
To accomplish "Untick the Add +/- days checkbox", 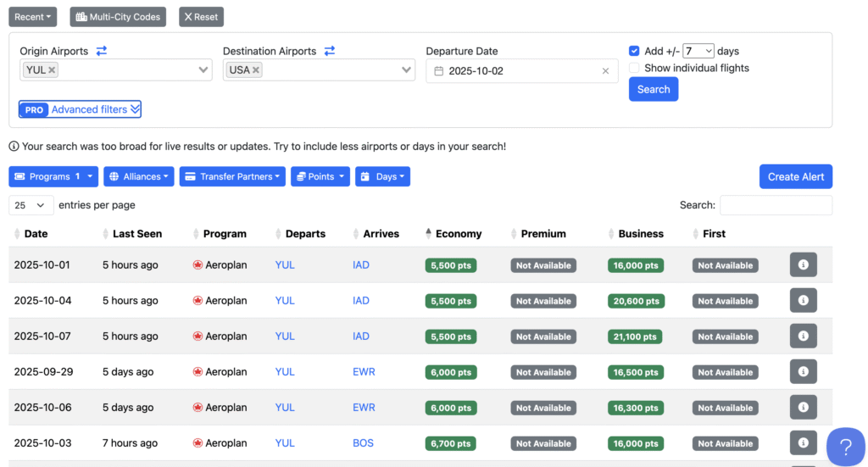I will (634, 51).
